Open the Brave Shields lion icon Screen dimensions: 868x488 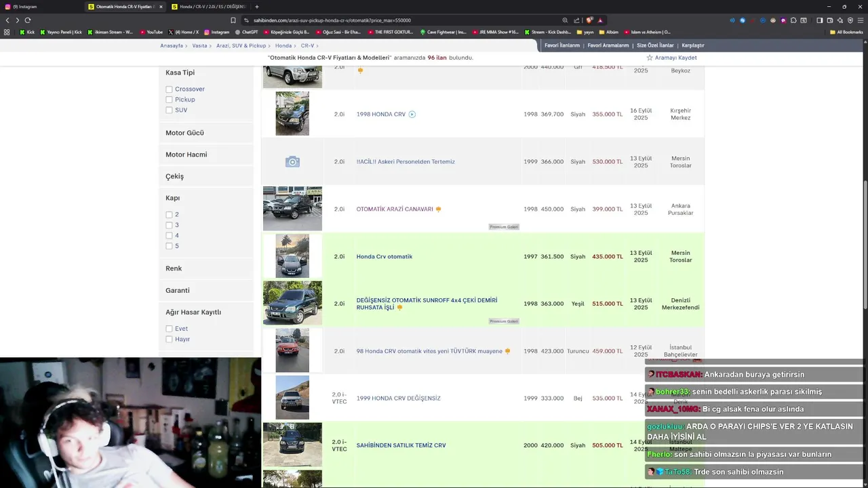589,20
